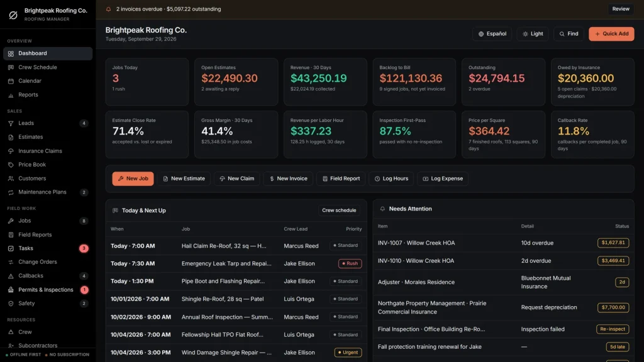Click the Find search button
Viewport: 644px width, 362px height.
click(569, 34)
